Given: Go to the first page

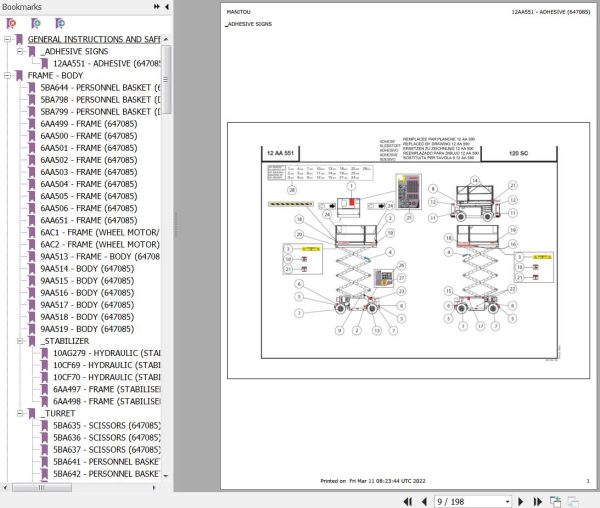Looking at the screenshot, I should pos(408,501).
